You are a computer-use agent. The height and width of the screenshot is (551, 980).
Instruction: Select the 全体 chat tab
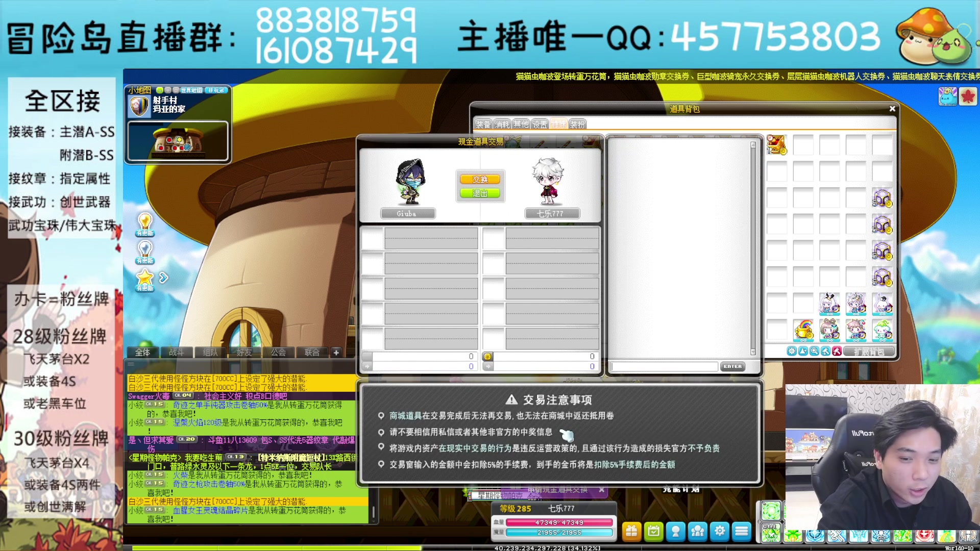coord(142,352)
